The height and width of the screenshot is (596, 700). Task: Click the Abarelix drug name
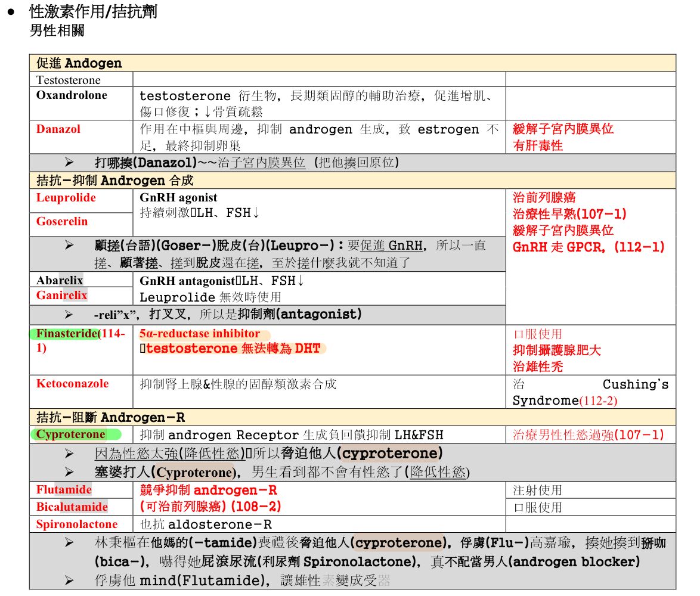pyautogui.click(x=60, y=280)
